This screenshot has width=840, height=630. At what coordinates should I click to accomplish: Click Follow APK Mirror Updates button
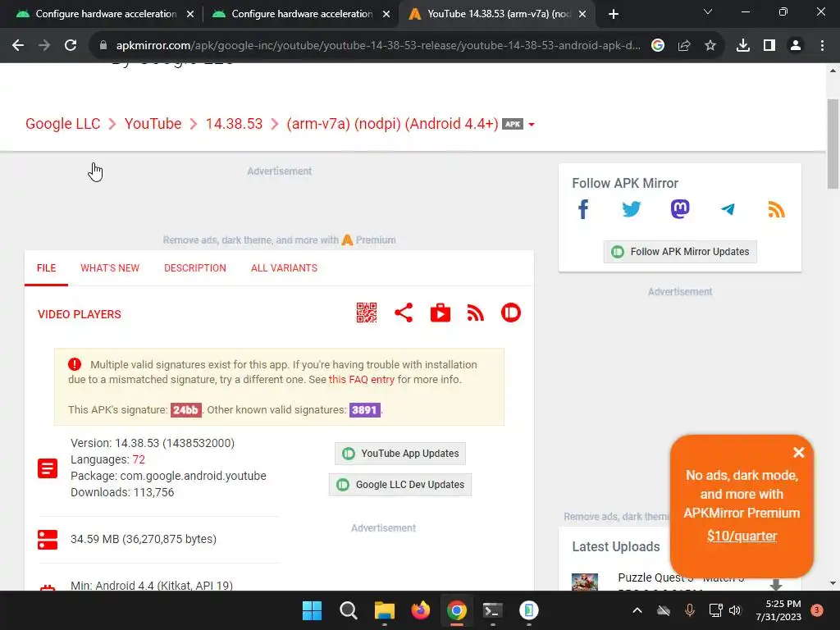pyautogui.click(x=680, y=252)
